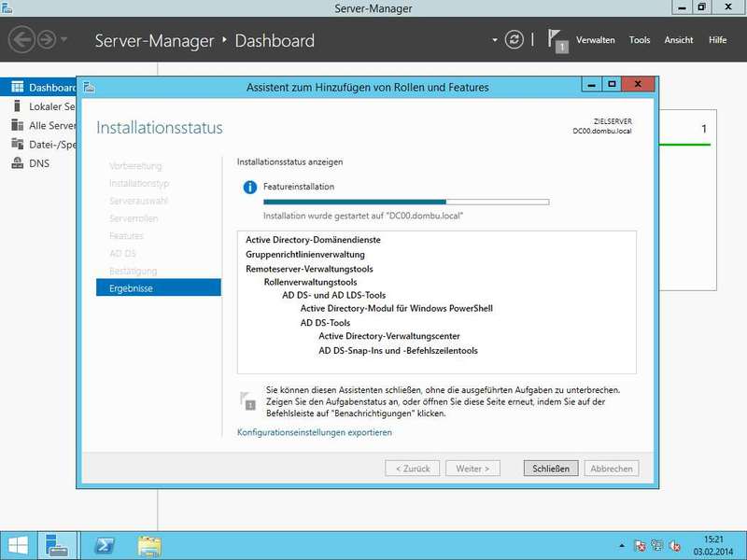Click the Action Center flag tray icon
The width and height of the screenshot is (747, 560).
[640, 546]
